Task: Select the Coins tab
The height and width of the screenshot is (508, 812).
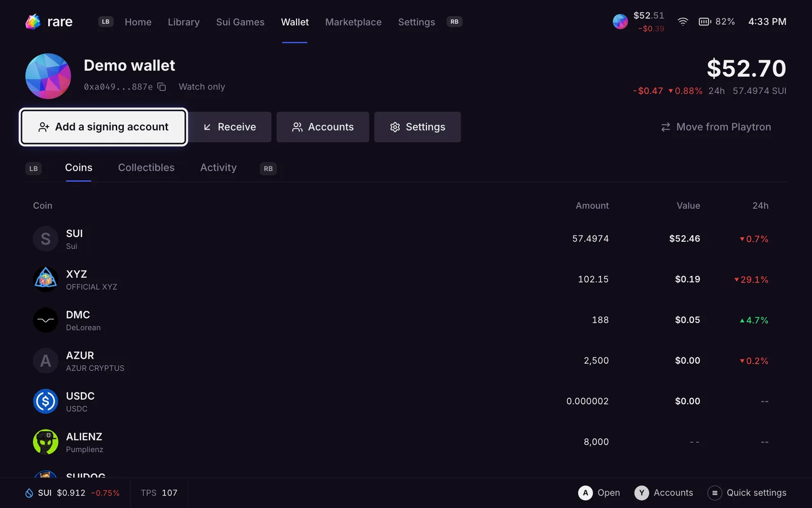Action: coord(79,168)
